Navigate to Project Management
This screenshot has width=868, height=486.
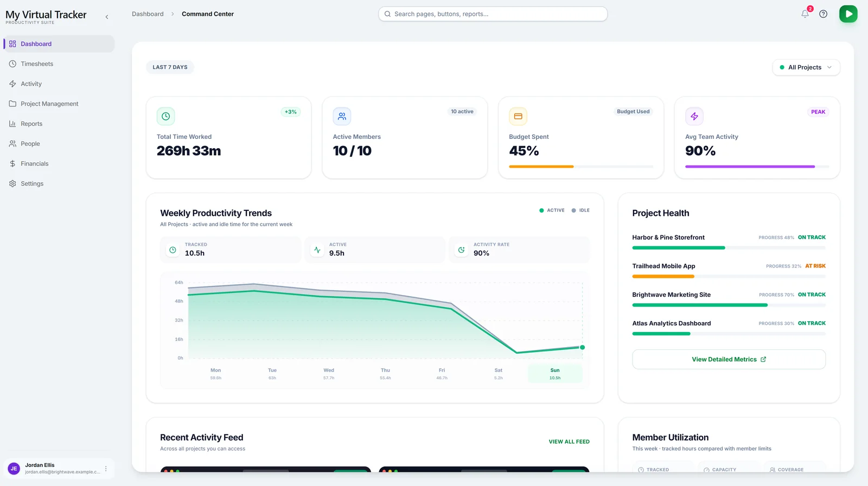59,104
